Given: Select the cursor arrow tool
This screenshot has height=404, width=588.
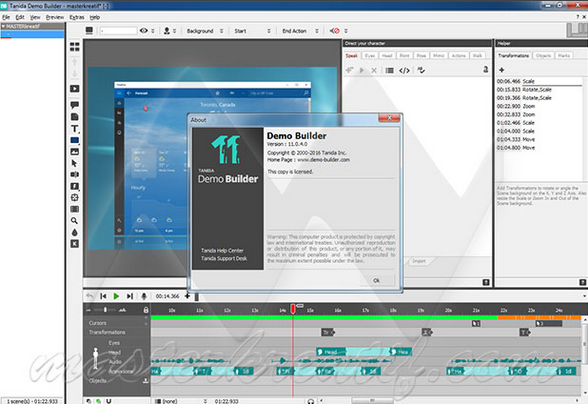Looking at the screenshot, I should [74, 163].
